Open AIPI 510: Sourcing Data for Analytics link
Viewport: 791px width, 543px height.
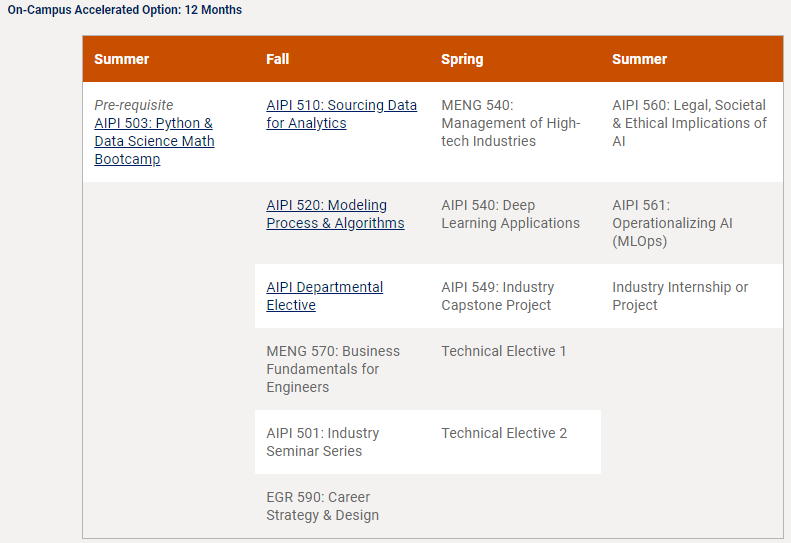pos(342,114)
